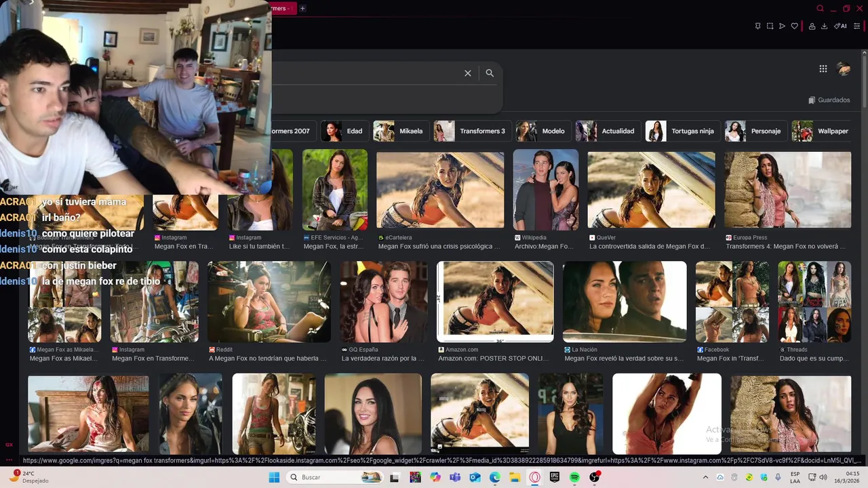Open the browser pinboard pin icon
The image size is (868, 488).
coord(757,26)
